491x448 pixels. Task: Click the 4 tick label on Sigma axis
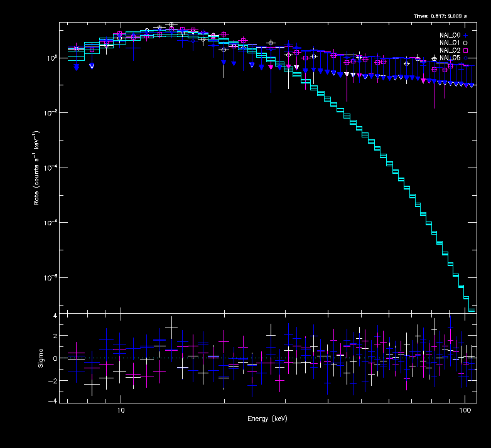pyautogui.click(x=55, y=316)
